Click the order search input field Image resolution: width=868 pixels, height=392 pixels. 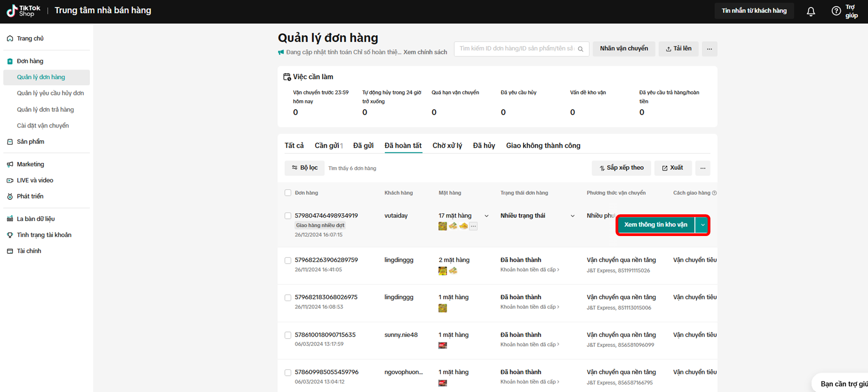point(516,49)
